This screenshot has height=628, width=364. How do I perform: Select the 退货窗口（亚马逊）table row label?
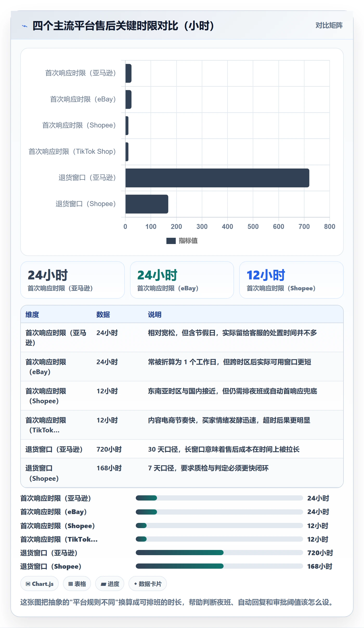54,449
